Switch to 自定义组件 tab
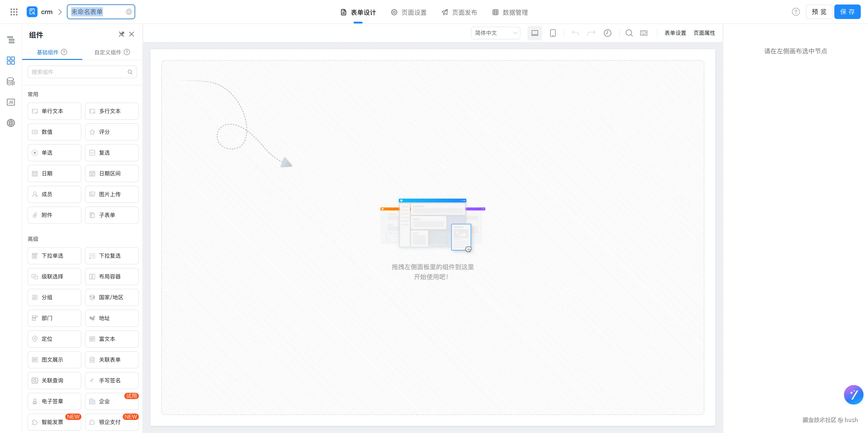Image resolution: width=868 pixels, height=433 pixels. (x=108, y=52)
